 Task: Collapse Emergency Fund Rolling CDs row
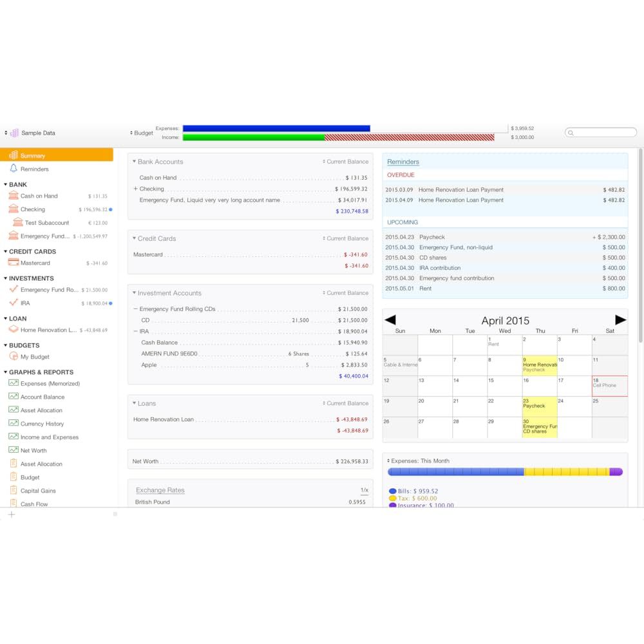135,309
